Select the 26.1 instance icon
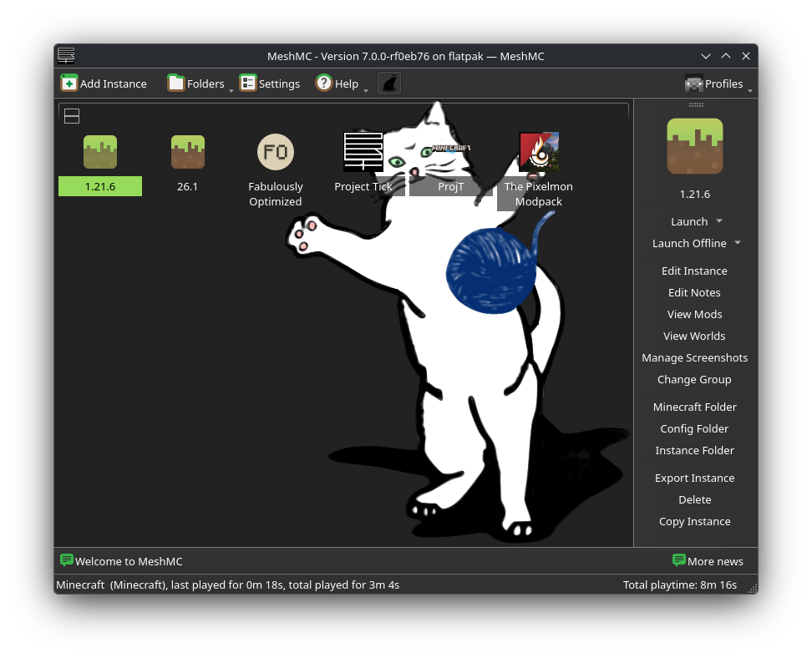The image size is (812, 658). (x=188, y=153)
